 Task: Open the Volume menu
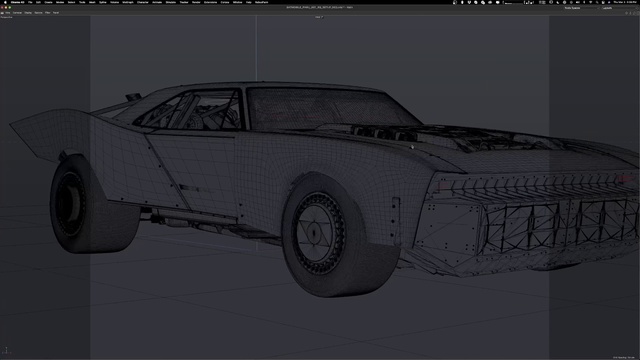(115, 2)
